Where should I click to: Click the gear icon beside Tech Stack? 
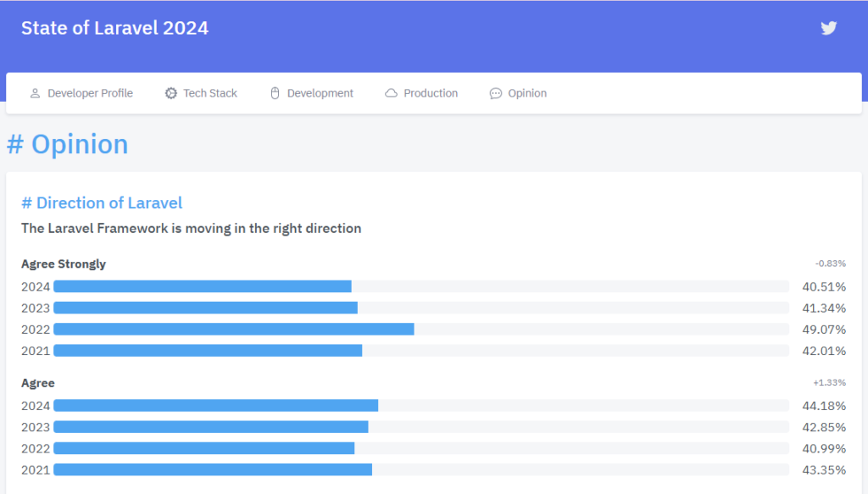(171, 93)
